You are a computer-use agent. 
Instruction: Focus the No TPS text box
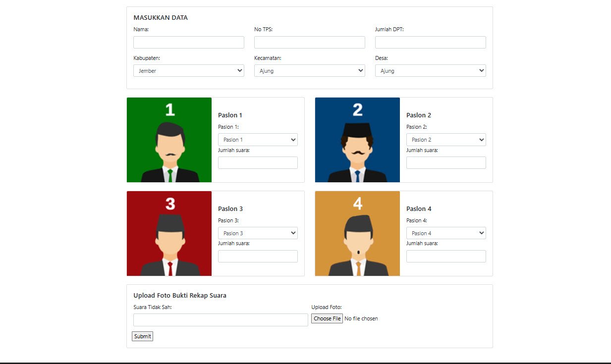point(310,42)
